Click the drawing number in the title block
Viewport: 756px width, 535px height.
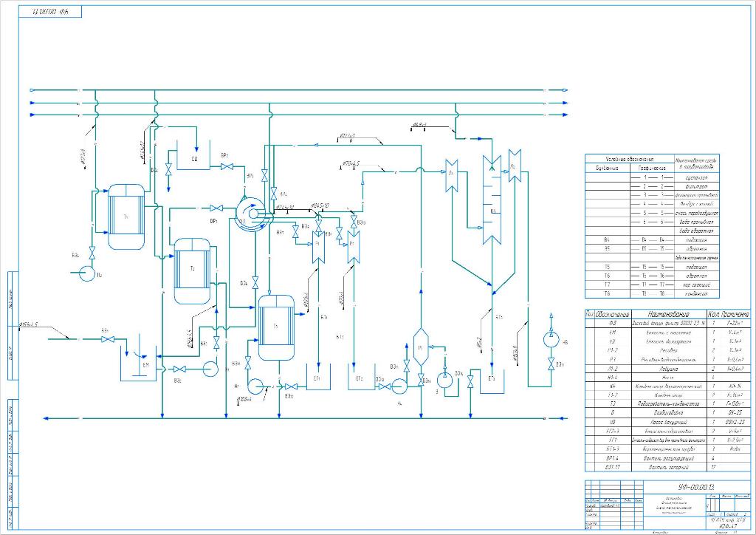pos(696,487)
